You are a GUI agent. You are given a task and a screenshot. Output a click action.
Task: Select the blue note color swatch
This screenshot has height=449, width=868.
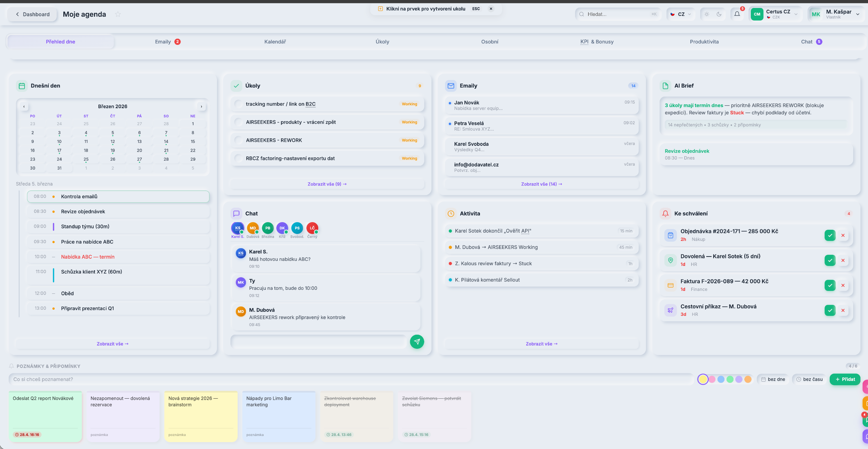pyautogui.click(x=721, y=379)
